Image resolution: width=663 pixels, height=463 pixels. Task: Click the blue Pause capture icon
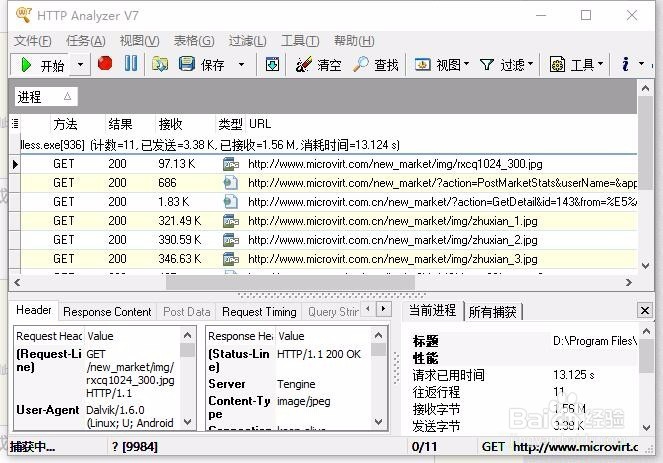(131, 63)
